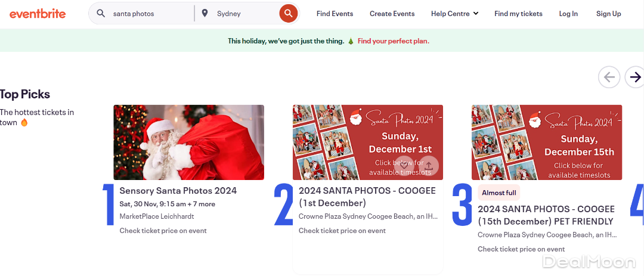Click the magnifier icon in search field

point(101,13)
